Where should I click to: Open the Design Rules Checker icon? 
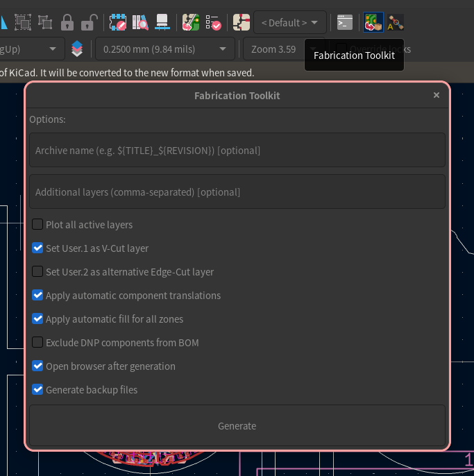click(213, 22)
